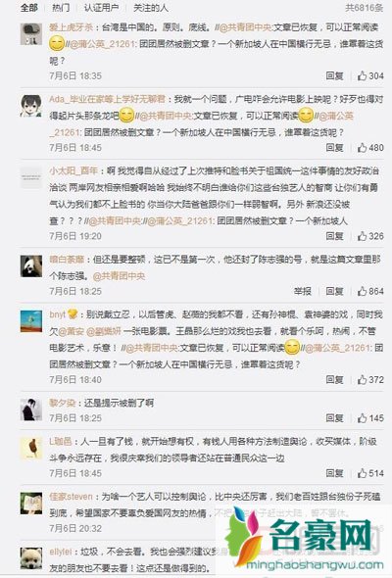Like the comment with 304 likes

click(370, 76)
